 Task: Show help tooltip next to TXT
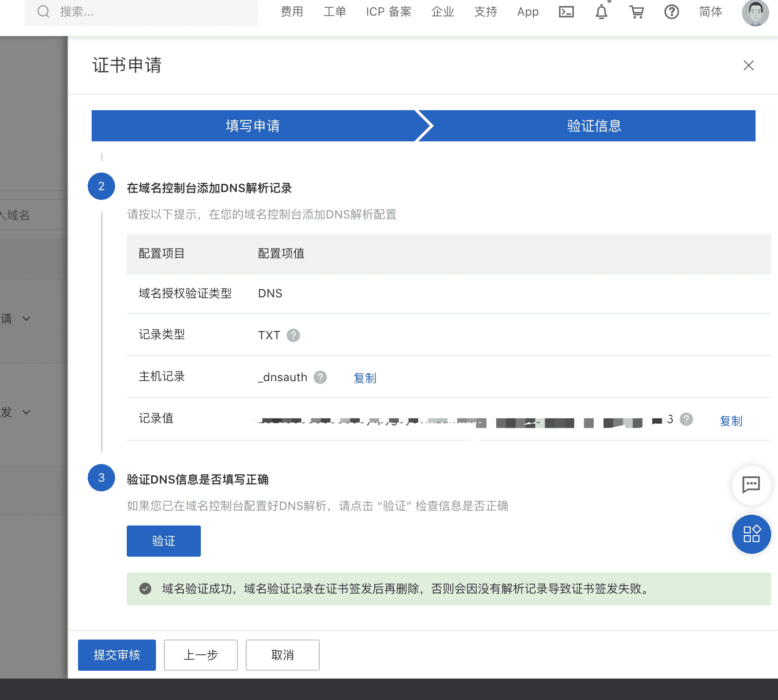click(293, 335)
